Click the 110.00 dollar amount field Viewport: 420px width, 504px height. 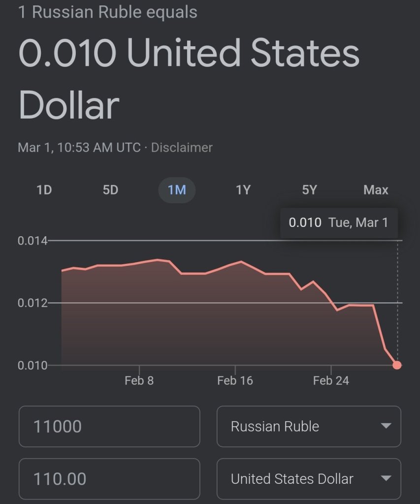109,478
